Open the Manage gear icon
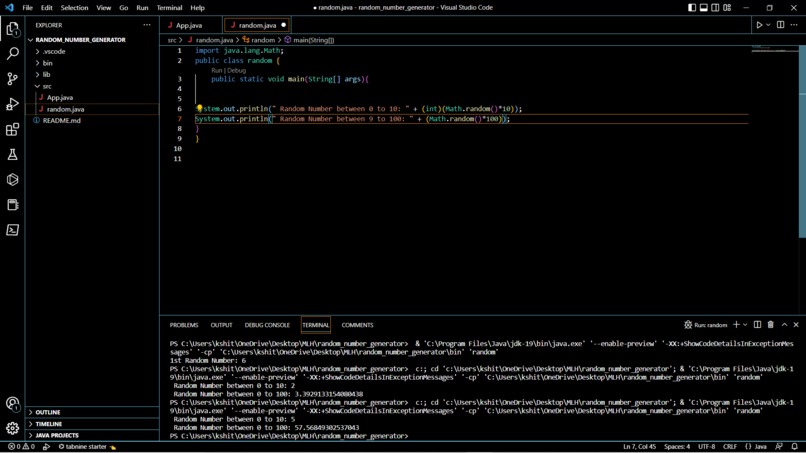The width and height of the screenshot is (806, 453). point(13,428)
